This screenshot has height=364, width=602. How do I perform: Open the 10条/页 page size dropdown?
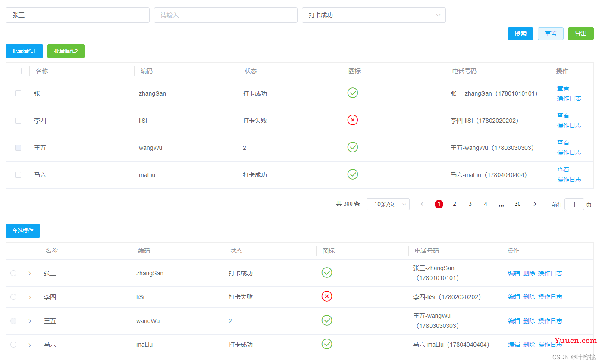point(388,204)
